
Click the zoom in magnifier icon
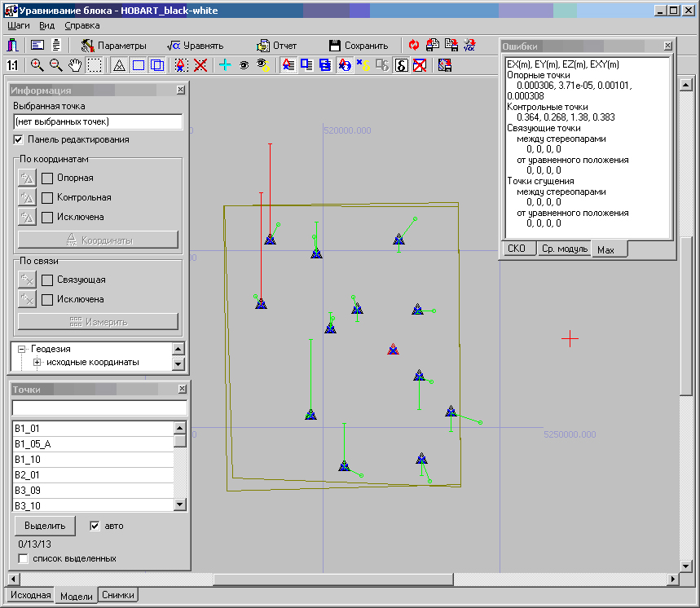pyautogui.click(x=37, y=66)
